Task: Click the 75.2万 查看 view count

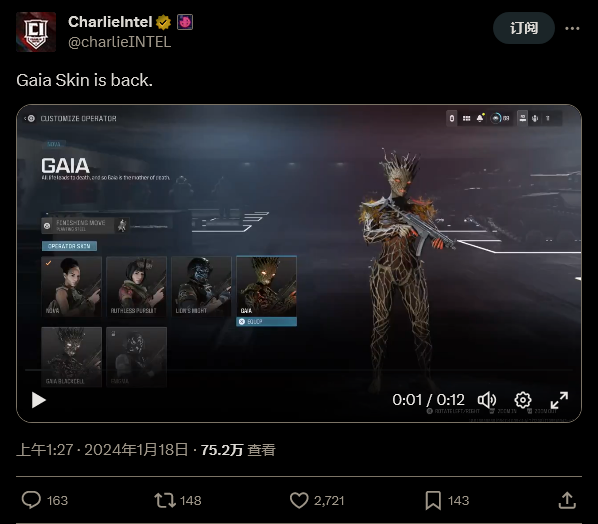Action: pyautogui.click(x=238, y=450)
